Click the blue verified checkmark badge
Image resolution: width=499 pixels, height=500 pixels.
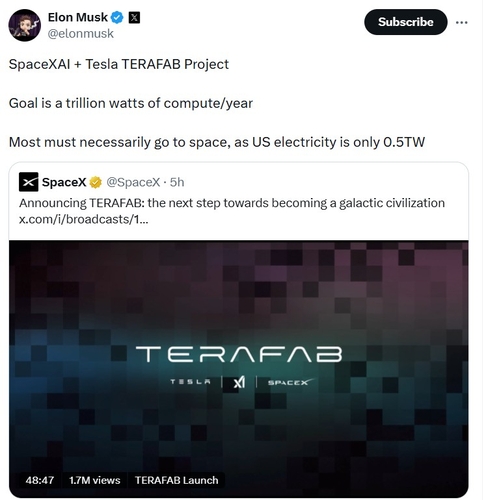(x=117, y=17)
